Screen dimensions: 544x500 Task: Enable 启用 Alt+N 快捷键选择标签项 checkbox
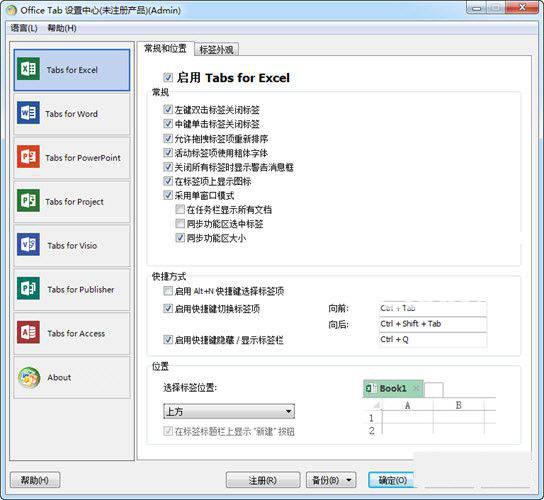(168, 291)
